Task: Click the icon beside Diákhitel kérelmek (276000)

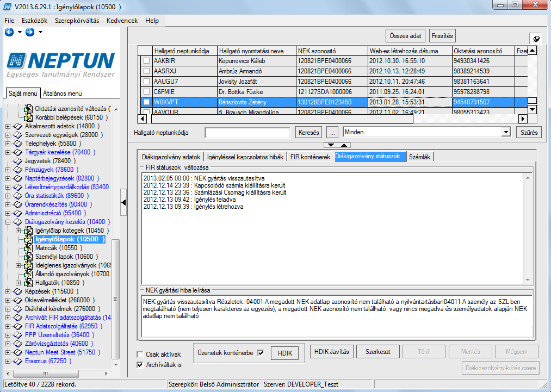Action: click(17, 309)
